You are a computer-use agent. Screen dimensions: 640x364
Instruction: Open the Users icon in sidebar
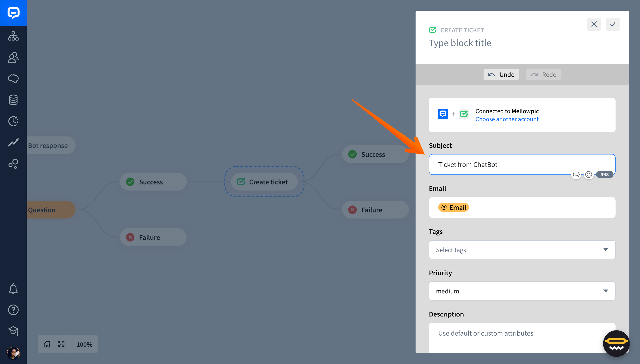click(13, 57)
